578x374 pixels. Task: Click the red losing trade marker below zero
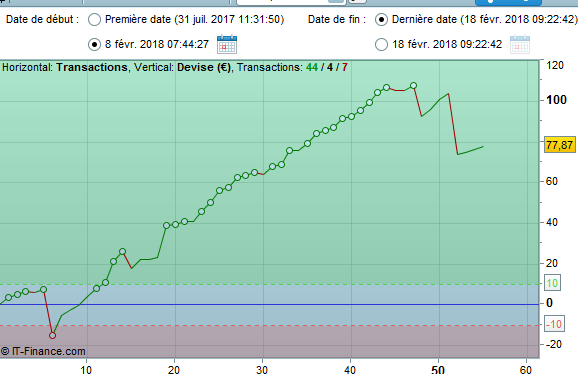(52, 335)
